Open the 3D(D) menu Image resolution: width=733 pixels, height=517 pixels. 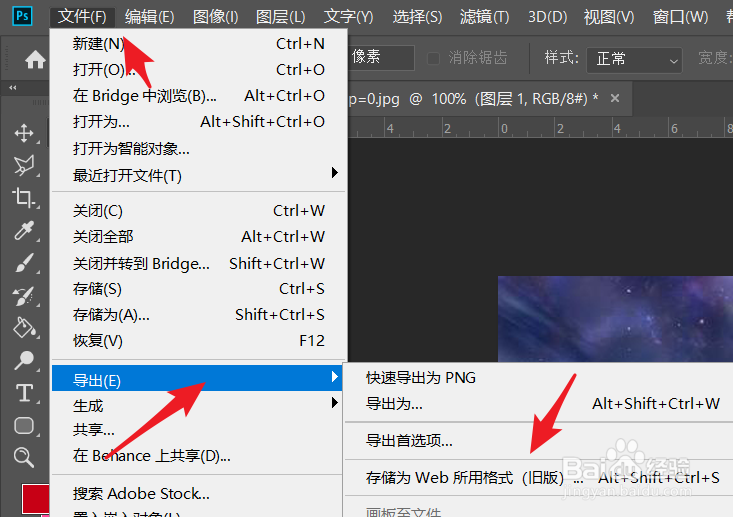click(547, 16)
